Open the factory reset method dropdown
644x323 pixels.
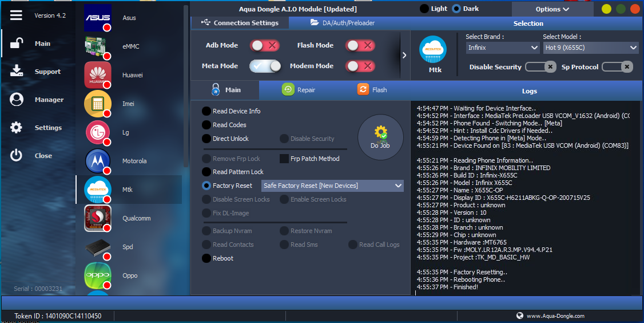[x=332, y=186]
